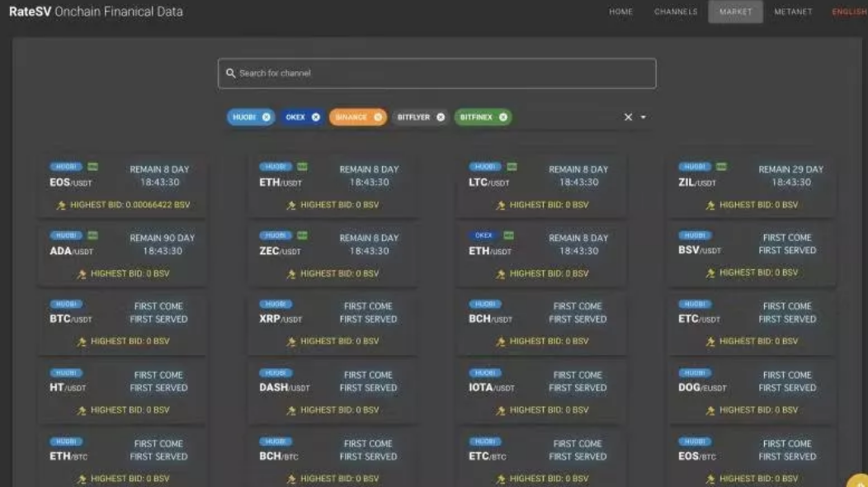Screen dimensions: 868x487
Task: Click the OKEX tag on ETH/USDT card
Action: click(484, 235)
